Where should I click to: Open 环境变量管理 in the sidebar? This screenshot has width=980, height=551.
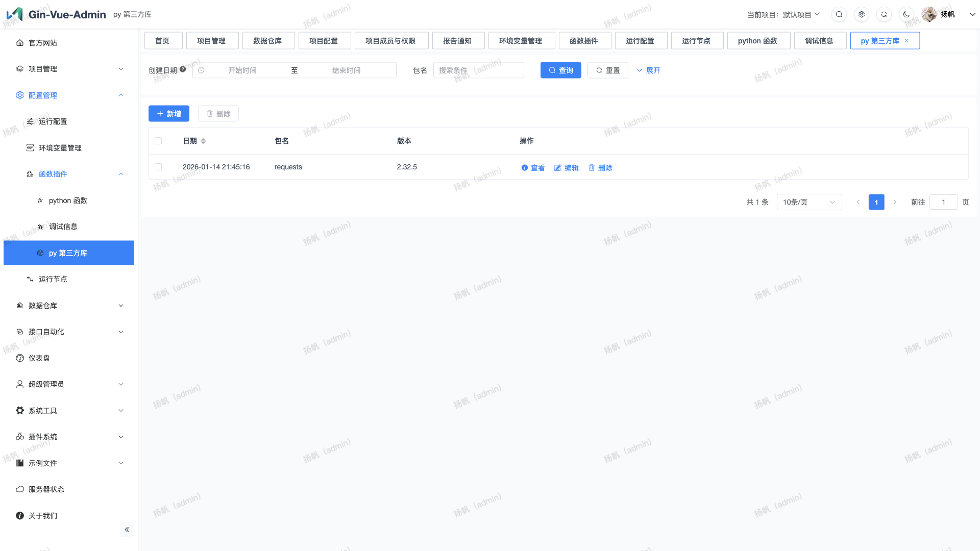69,148
